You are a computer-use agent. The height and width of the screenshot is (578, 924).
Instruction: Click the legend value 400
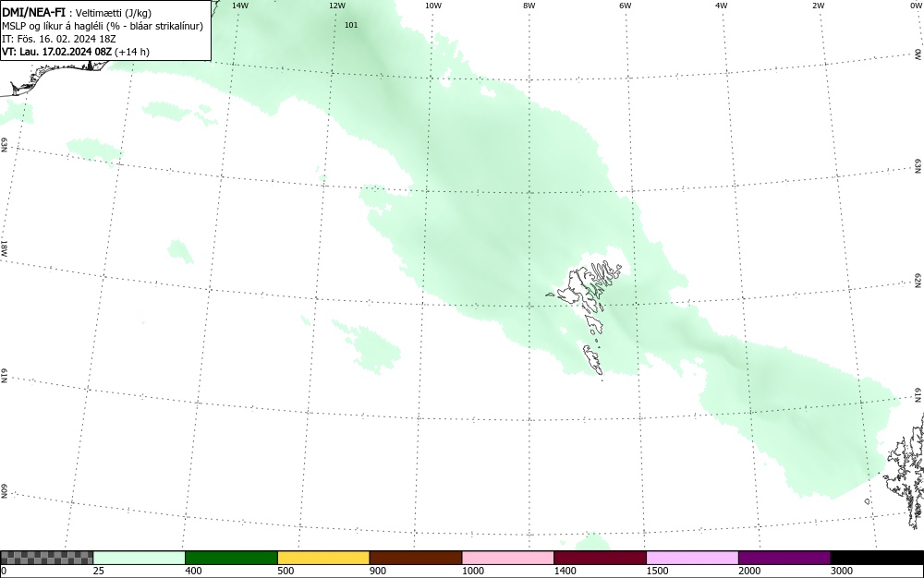(x=193, y=571)
